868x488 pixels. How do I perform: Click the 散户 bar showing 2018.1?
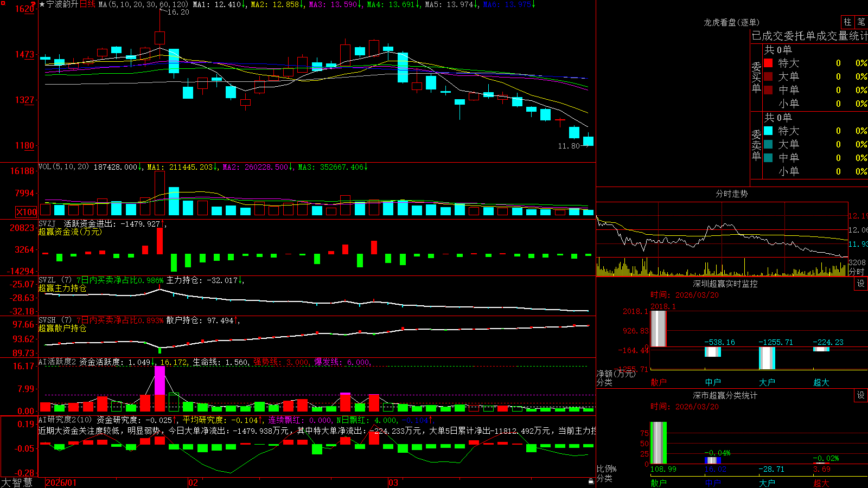pyautogui.click(x=659, y=329)
